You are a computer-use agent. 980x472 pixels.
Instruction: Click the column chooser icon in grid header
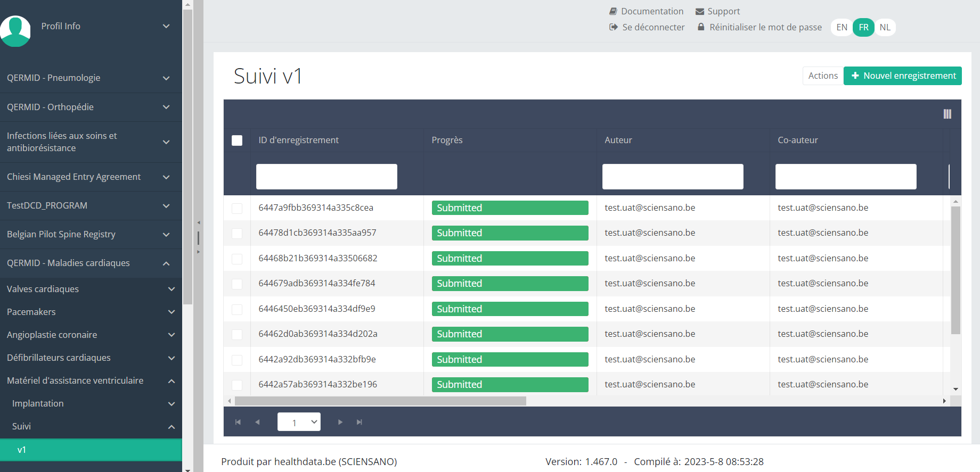947,114
